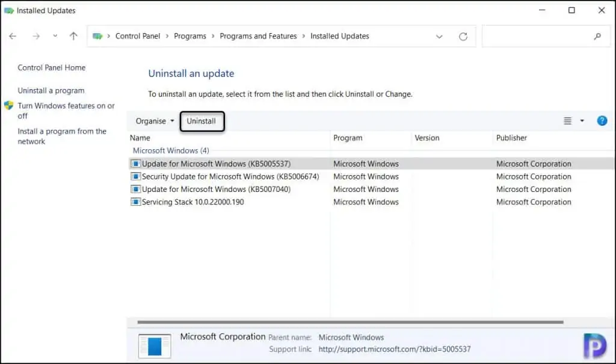Expand the address bar history dropdown
616x364 pixels.
439,37
